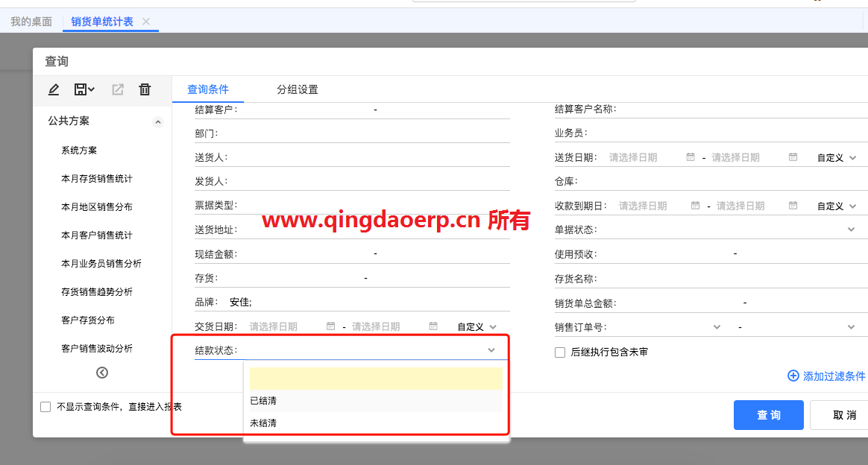Click the trash delete scheme icon
The height and width of the screenshot is (465, 868).
point(145,89)
